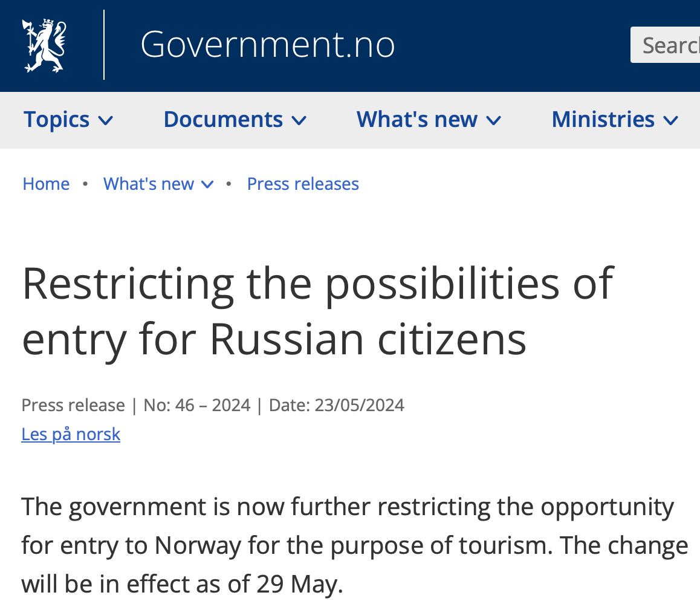This screenshot has width=700, height=601.
Task: Expand Documents using its chevron arrow
Action: point(299,121)
